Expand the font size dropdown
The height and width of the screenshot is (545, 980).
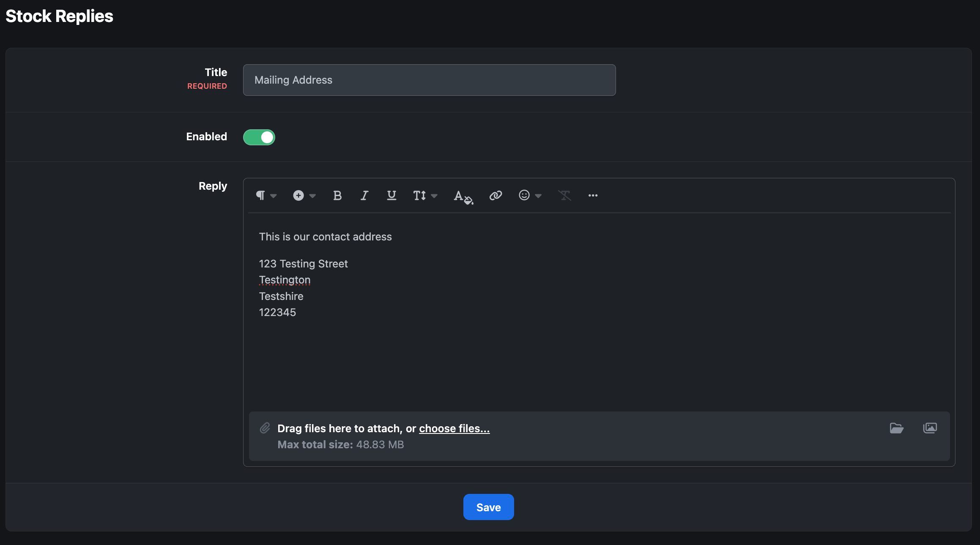click(425, 196)
